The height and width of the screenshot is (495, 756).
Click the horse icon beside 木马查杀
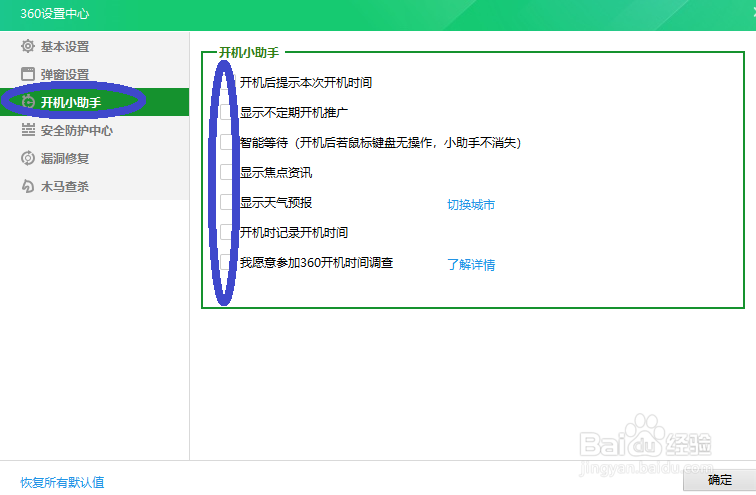pyautogui.click(x=28, y=186)
